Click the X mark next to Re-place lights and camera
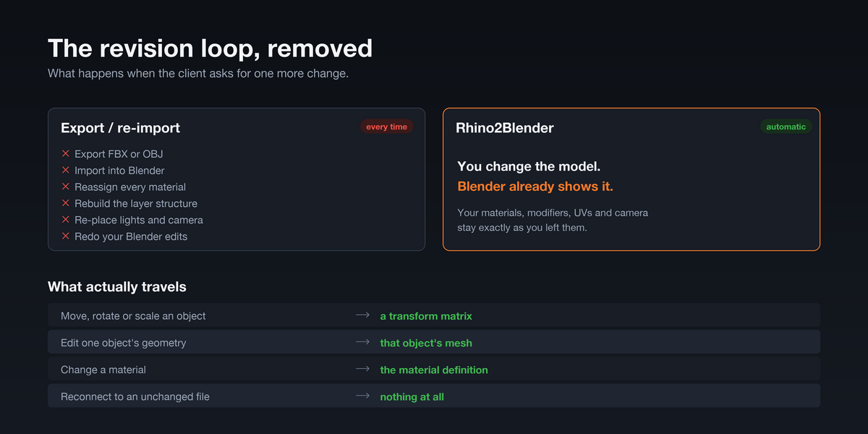 [x=65, y=219]
